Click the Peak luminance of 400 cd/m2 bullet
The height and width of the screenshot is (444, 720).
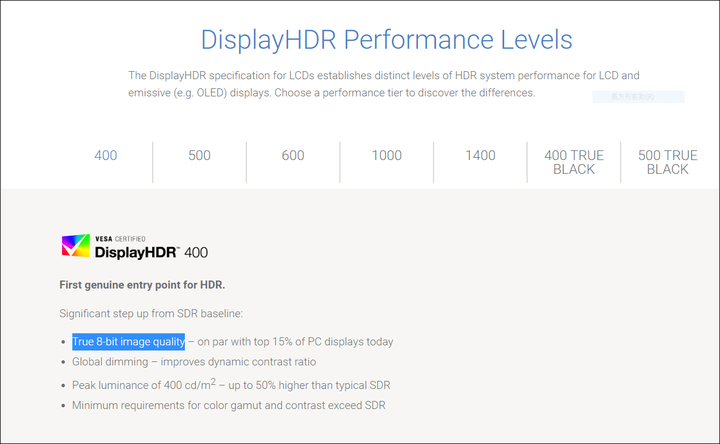[231, 384]
